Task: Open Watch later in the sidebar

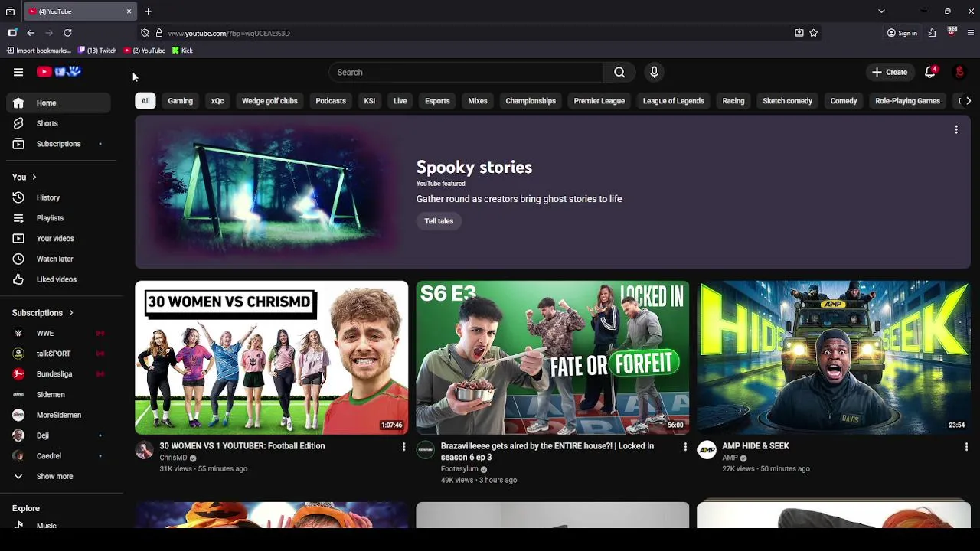Action: click(58, 259)
